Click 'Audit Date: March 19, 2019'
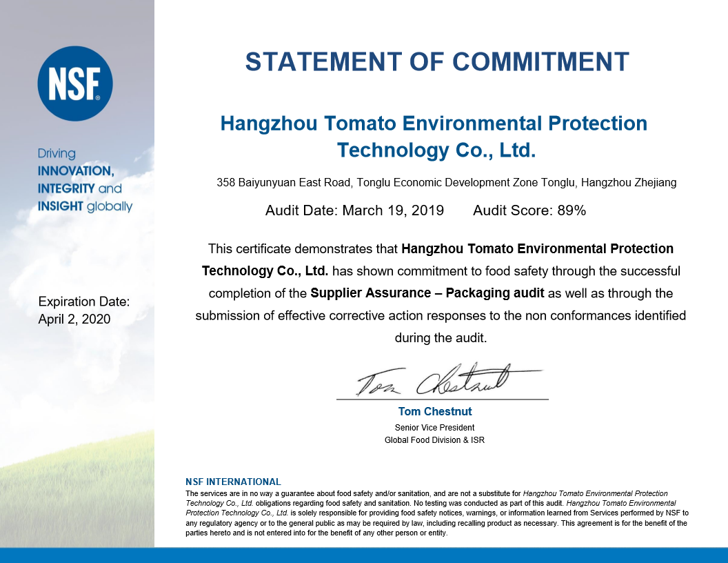The image size is (728, 563). pyautogui.click(x=354, y=210)
